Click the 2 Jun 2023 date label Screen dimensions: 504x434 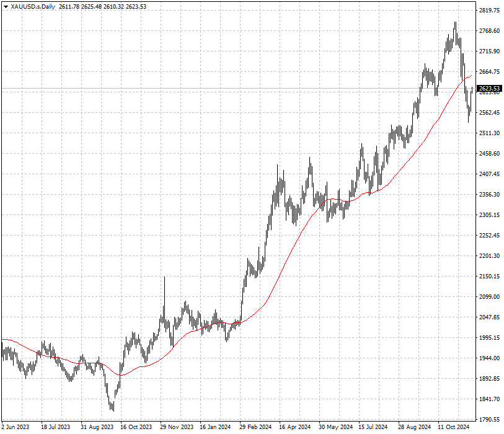pos(15,427)
